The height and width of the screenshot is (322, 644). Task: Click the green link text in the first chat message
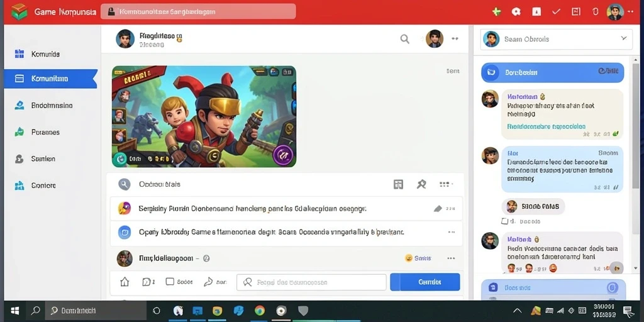pyautogui.click(x=547, y=126)
